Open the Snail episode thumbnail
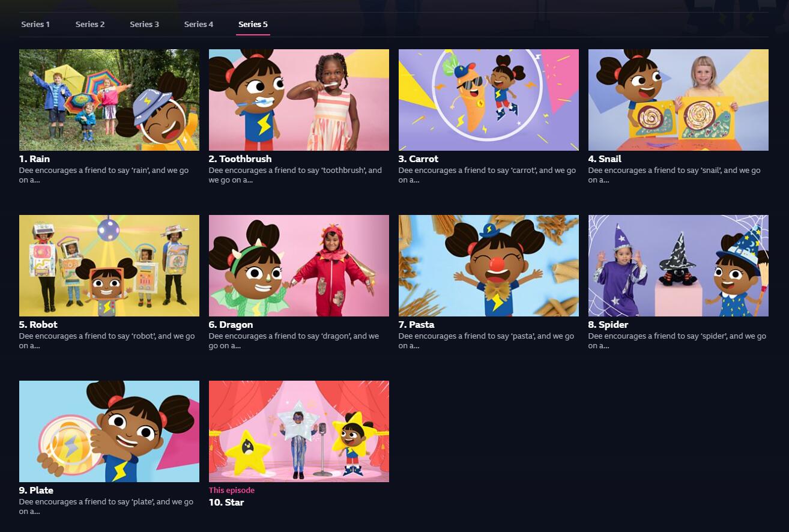 (678, 100)
